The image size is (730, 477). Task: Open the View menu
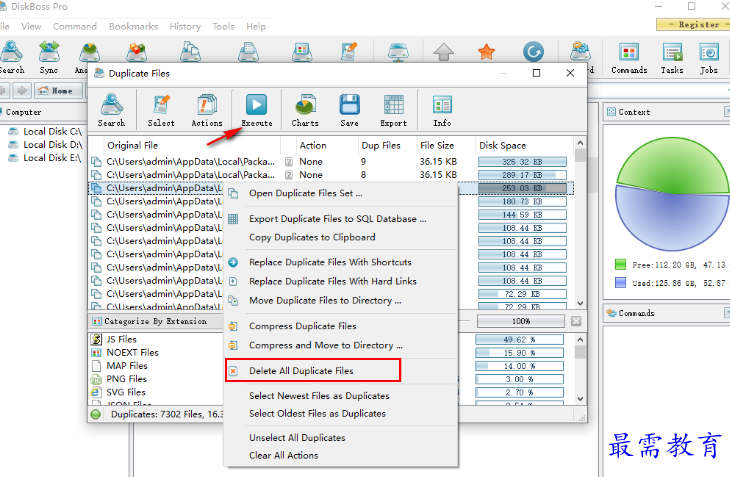31,27
